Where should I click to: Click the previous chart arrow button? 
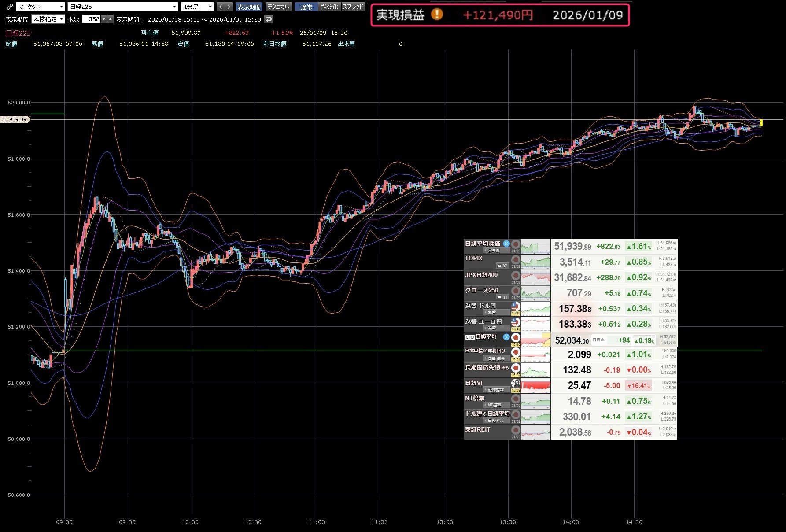221,7
